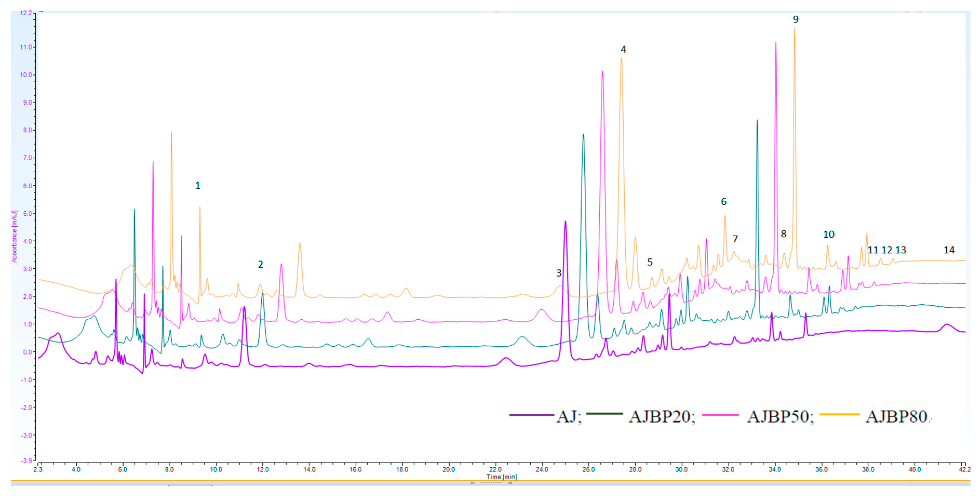Click the right-pointing splitter arrow below time axis
The height and width of the screenshot is (496, 980).
click(x=473, y=483)
